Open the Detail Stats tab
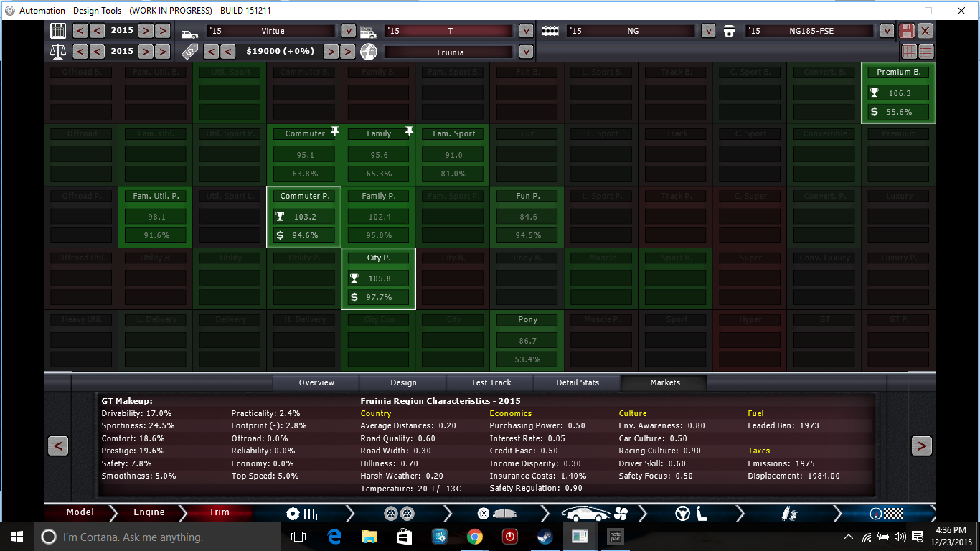 coord(578,382)
